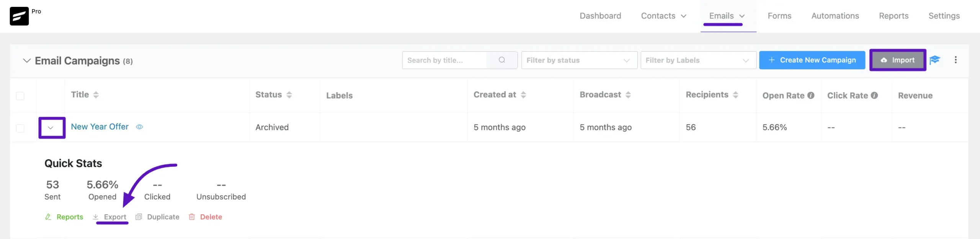Click the Labels column header
This screenshot has height=239, width=980.
pos(339,96)
